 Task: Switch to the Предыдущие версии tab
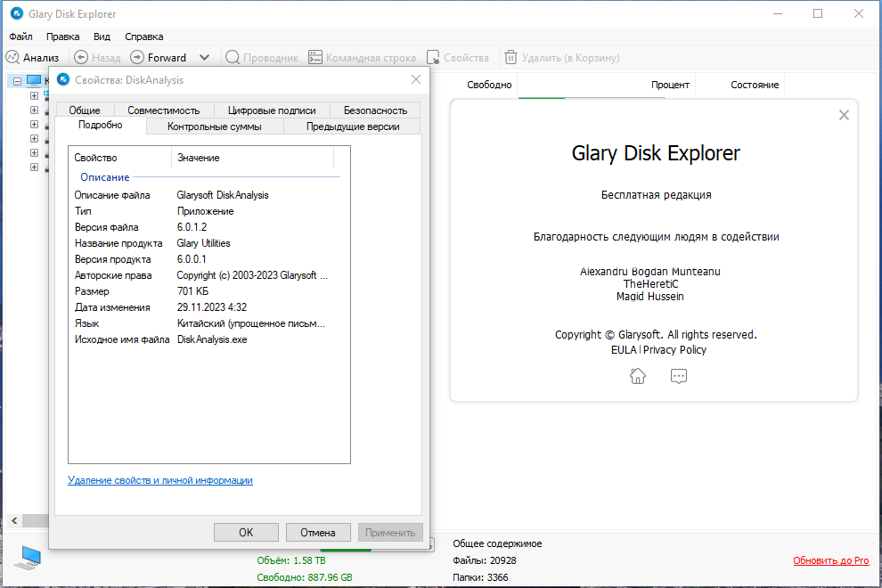pyautogui.click(x=353, y=127)
